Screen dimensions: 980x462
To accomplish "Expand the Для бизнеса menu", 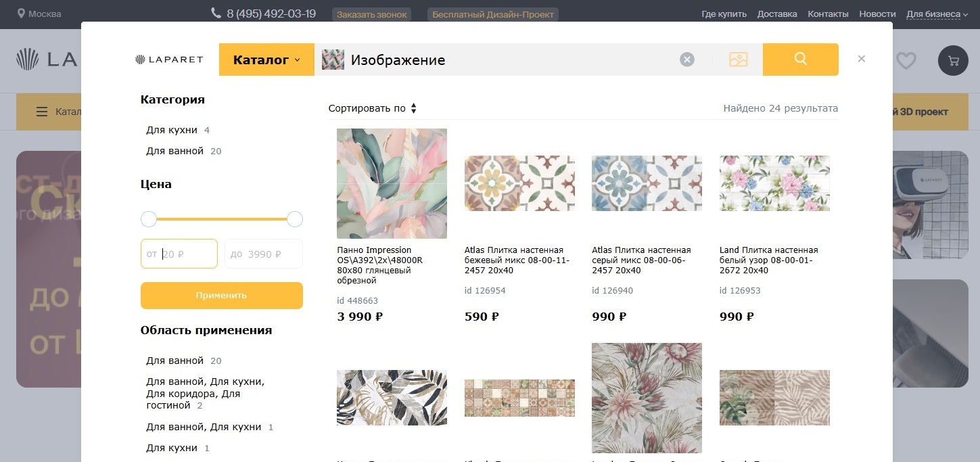I will (x=937, y=14).
